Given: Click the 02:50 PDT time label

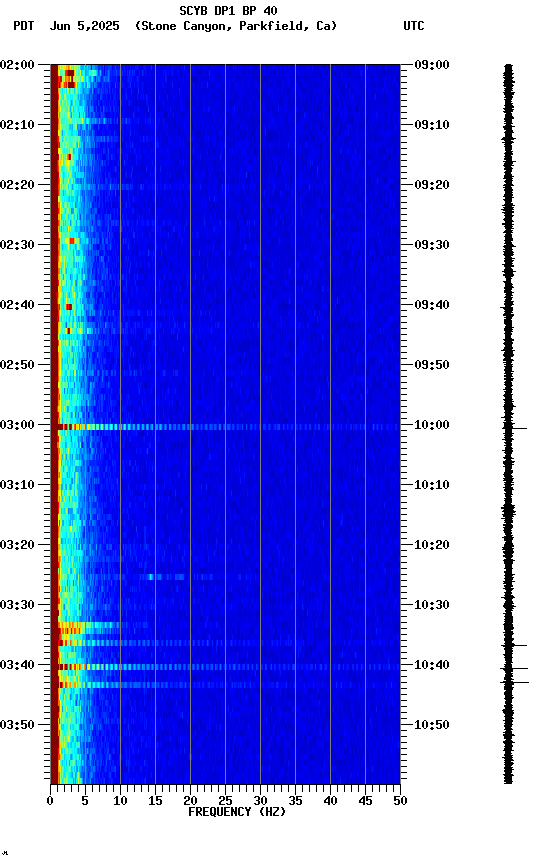Looking at the screenshot, I should tap(17, 365).
